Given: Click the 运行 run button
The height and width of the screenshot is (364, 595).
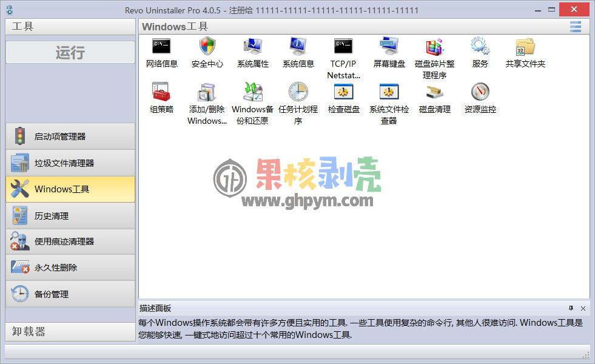Looking at the screenshot, I should pyautogui.click(x=70, y=52).
